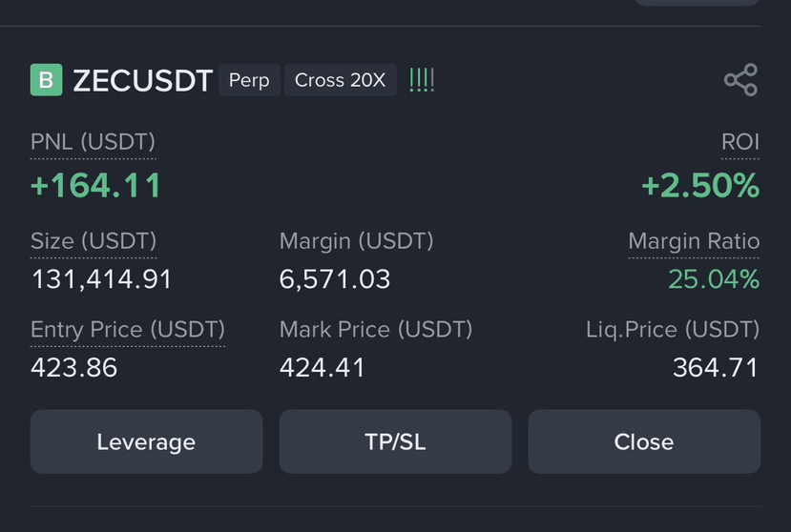The width and height of the screenshot is (791, 532).
Task: Select the +2.50% ROI value
Action: tap(700, 185)
